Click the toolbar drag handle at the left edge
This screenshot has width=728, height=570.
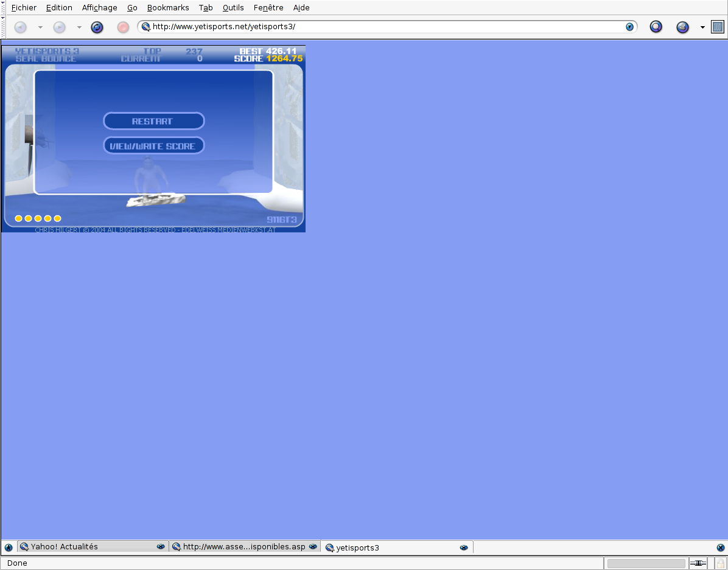[3, 27]
